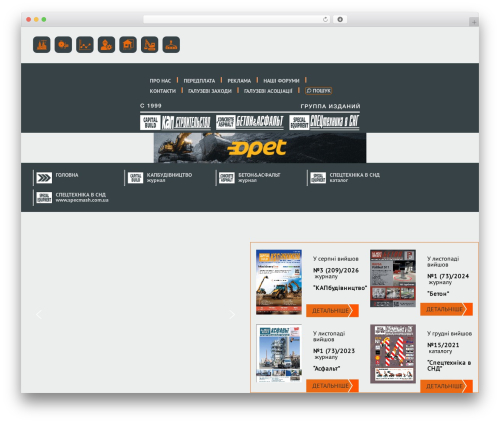This screenshot has height=423, width=500.
Task: Open the ГАЛУЗЕВІ АСОЦІАЦІЇ menu item
Action: (x=268, y=91)
